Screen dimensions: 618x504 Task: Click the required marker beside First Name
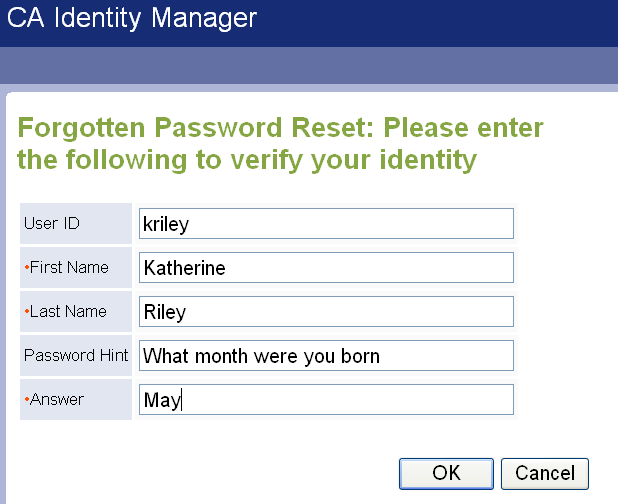[26, 268]
